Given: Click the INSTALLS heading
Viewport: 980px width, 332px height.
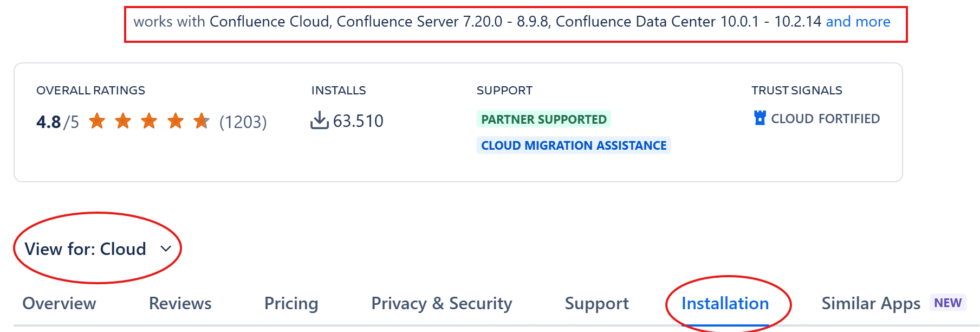Looking at the screenshot, I should [339, 91].
